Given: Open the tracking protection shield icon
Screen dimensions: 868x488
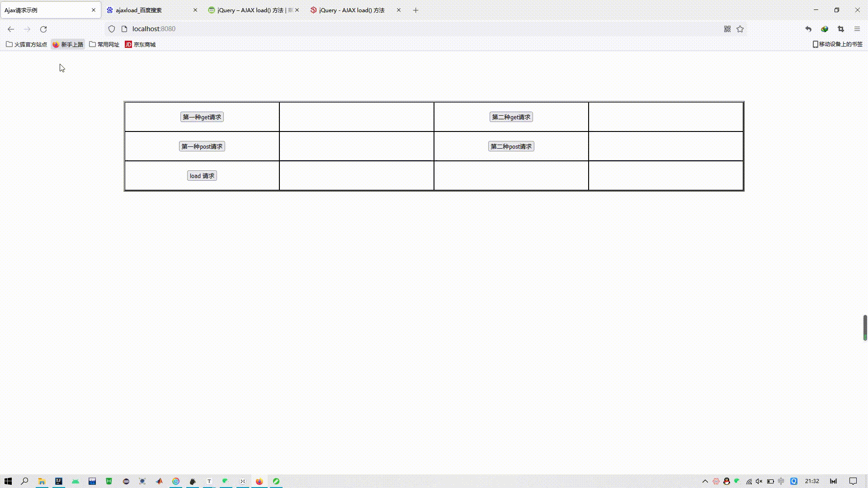Looking at the screenshot, I should pos(112,29).
